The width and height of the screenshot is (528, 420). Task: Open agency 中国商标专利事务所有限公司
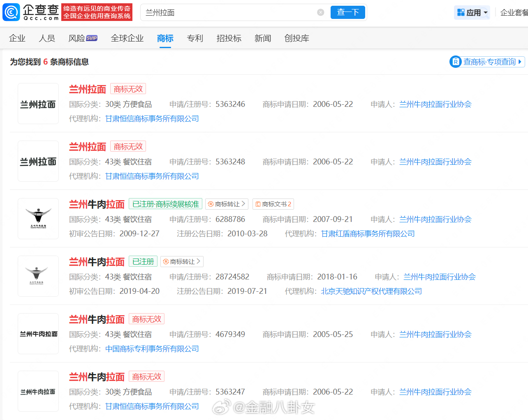click(x=152, y=349)
